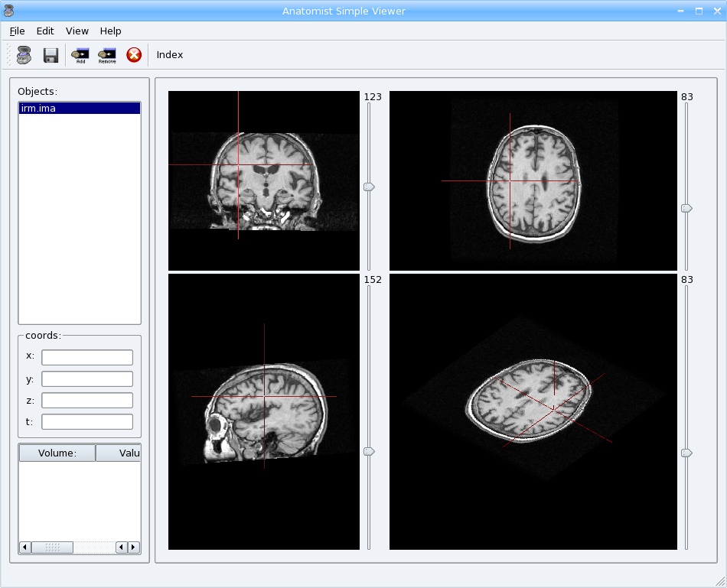
Task: Click the sagittal view slice slider handle
Action: [x=369, y=452]
